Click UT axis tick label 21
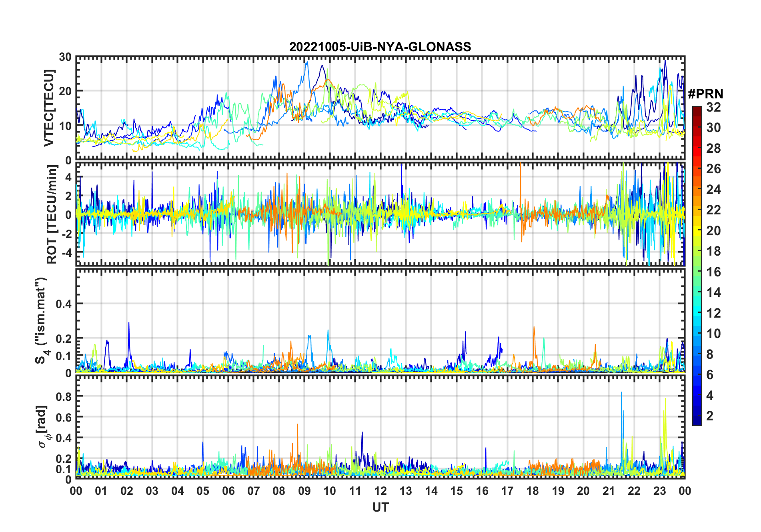Screen dimensions: 761x532 609,491
